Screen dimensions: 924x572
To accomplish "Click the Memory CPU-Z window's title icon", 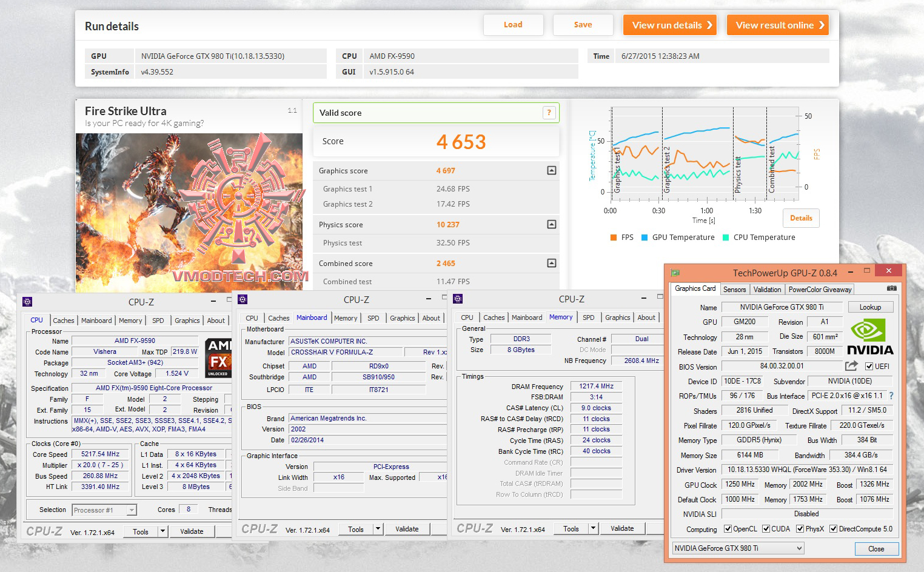I will (x=458, y=299).
